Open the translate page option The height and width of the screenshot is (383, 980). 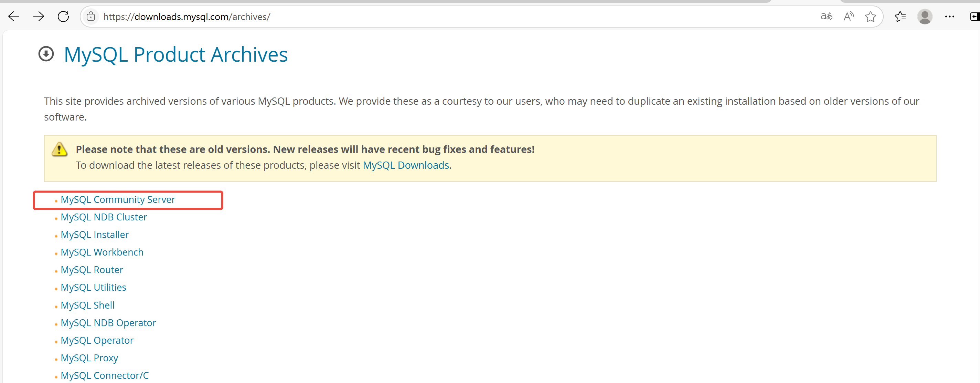coord(826,17)
